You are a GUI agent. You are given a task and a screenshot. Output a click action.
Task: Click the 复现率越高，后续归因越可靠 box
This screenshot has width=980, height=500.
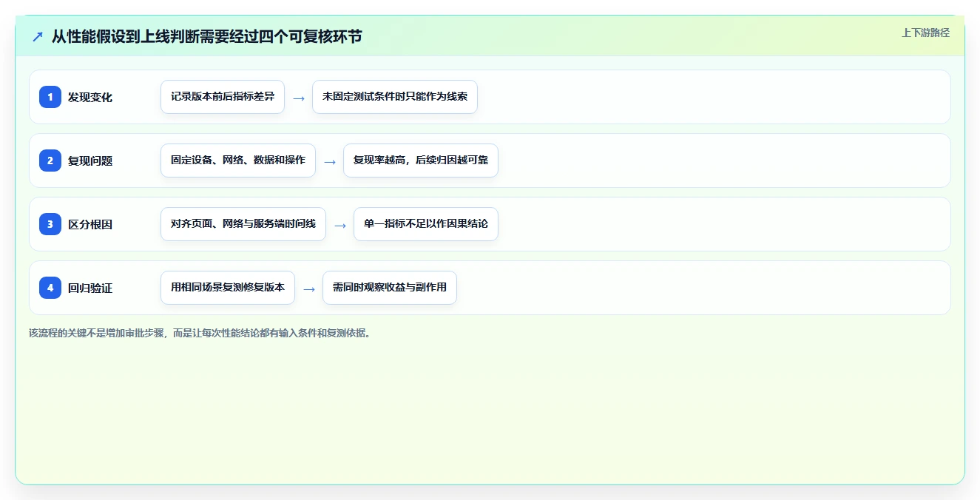pos(421,161)
